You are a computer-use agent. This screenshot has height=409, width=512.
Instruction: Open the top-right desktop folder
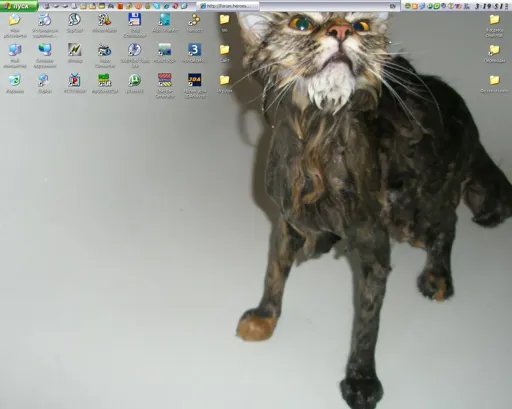tap(495, 20)
